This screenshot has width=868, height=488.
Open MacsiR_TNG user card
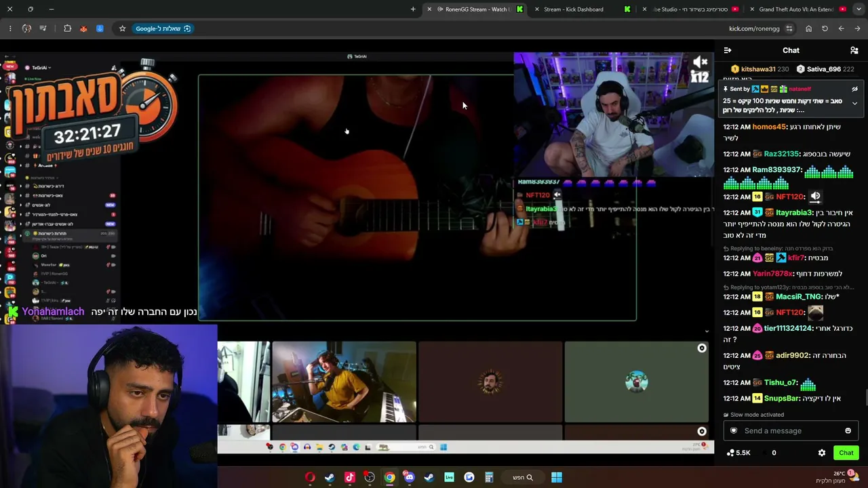click(799, 297)
